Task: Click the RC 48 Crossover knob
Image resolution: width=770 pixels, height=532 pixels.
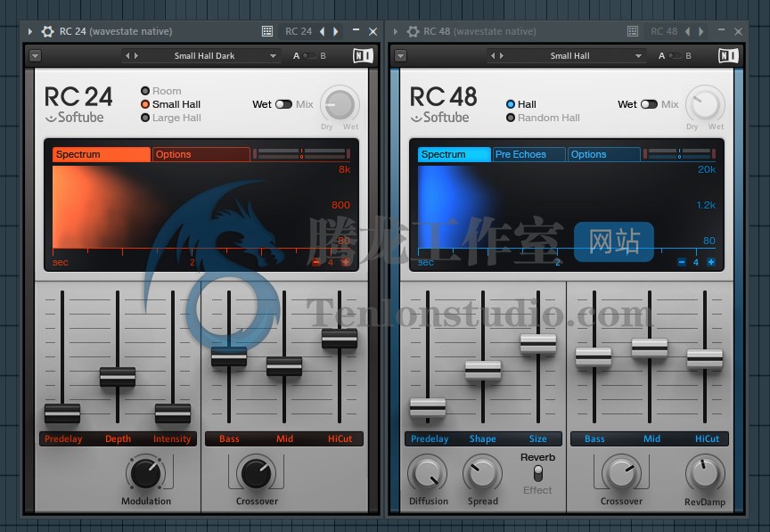Action: 621,473
